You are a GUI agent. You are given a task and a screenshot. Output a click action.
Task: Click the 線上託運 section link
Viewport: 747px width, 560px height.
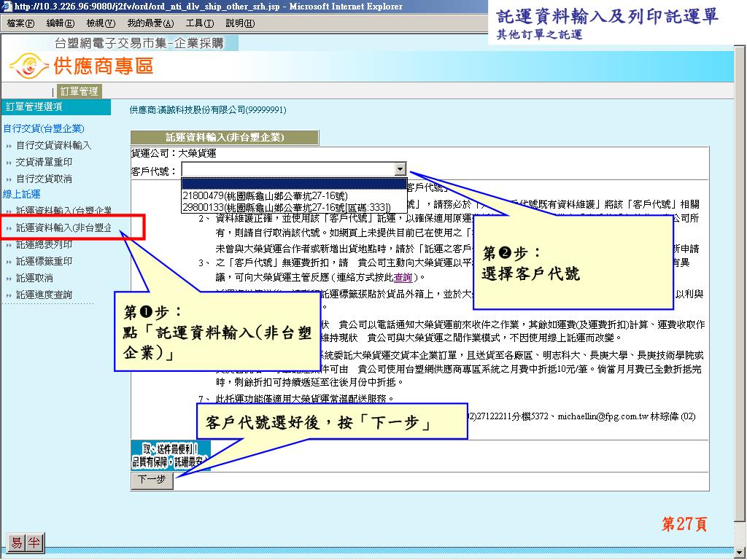pyautogui.click(x=21, y=194)
